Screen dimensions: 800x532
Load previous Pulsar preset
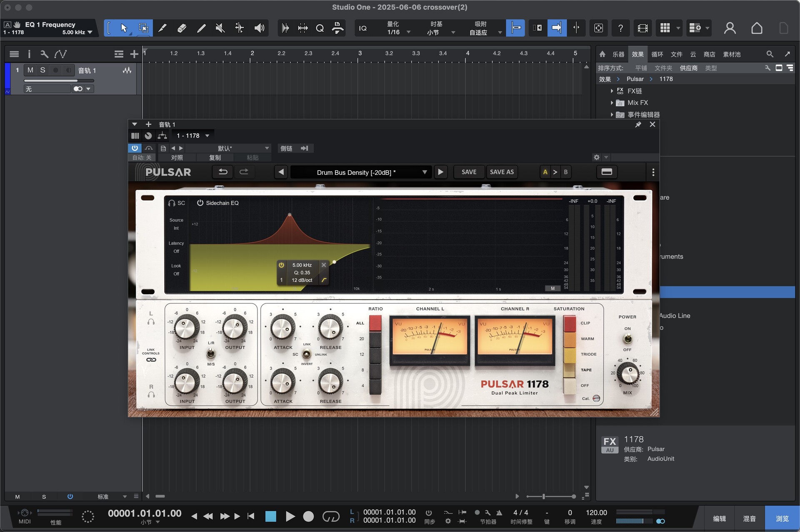[281, 172]
